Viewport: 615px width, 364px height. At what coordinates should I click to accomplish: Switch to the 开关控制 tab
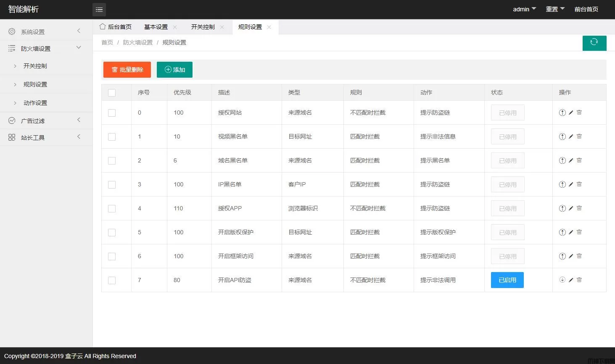[x=203, y=27]
